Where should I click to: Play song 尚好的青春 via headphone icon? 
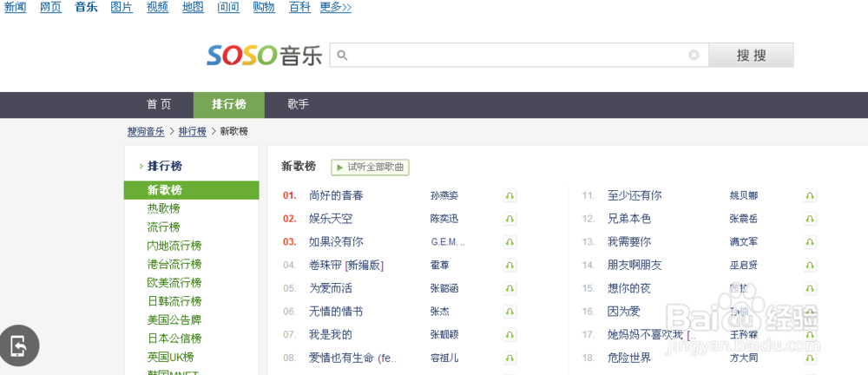tap(510, 195)
